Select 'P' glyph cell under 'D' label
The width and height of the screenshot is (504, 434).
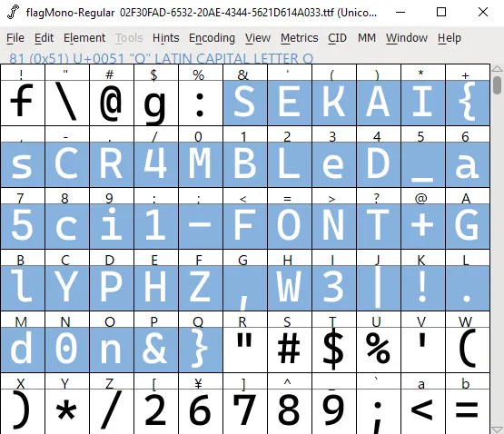click(x=112, y=288)
